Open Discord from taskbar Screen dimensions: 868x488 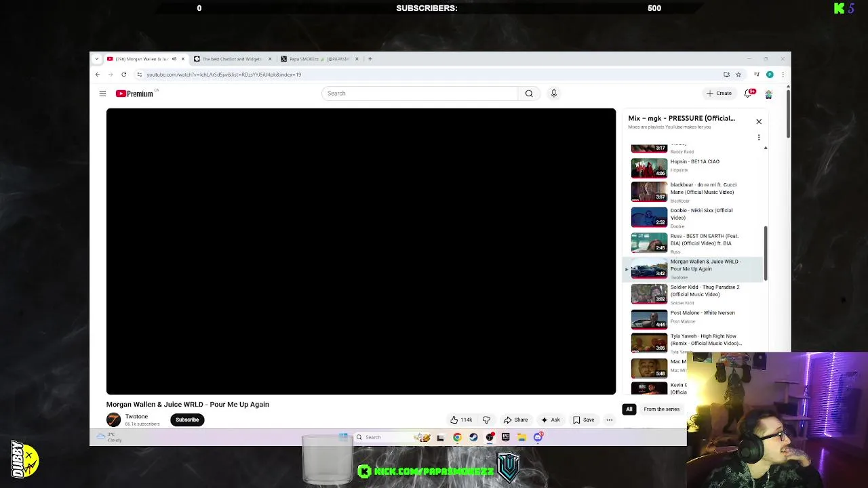[538, 437]
